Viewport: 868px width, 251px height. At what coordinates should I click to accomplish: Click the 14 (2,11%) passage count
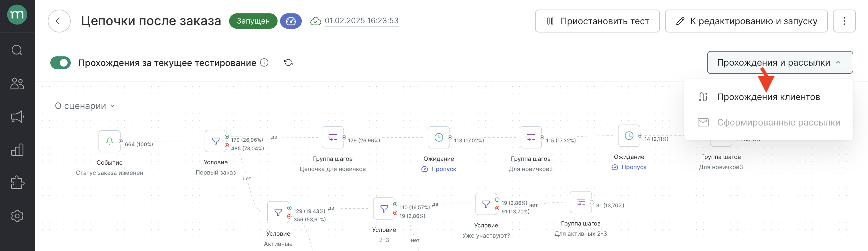coord(656,139)
